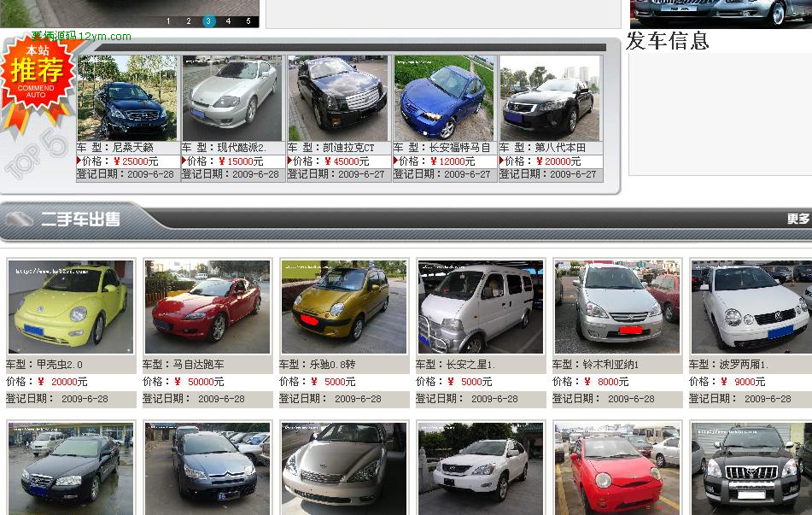Click the ¥25000元 price of 尼桑天籁
This screenshot has width=812, height=515.
tap(136, 161)
